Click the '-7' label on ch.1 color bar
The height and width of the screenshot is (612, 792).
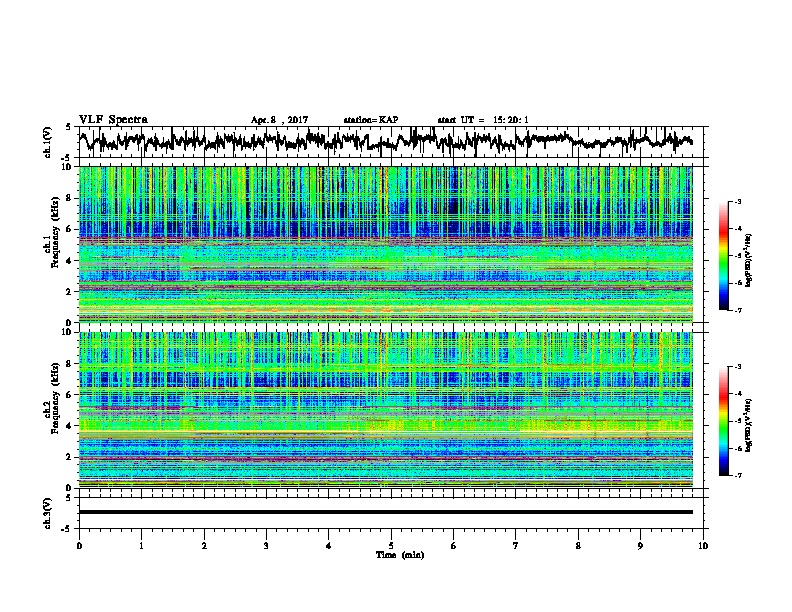click(737, 310)
